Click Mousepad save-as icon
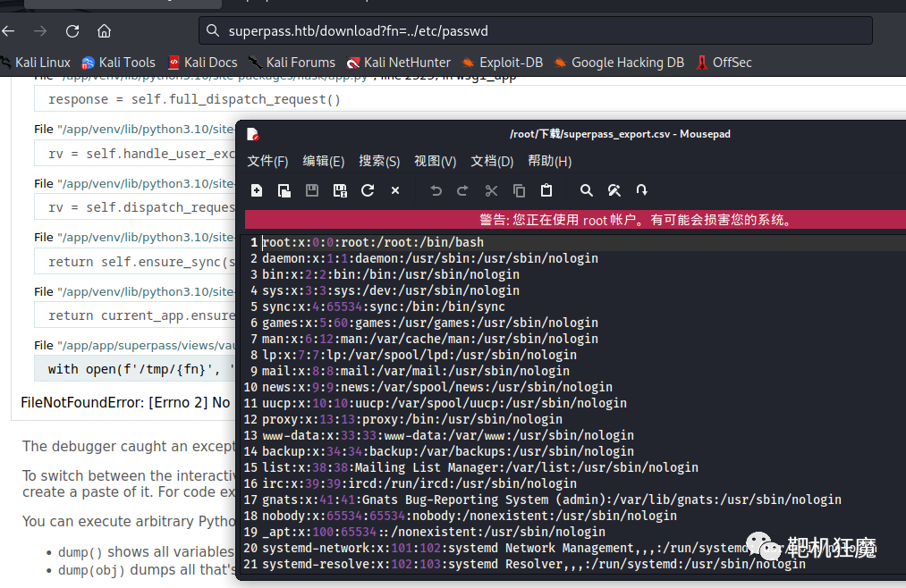 340,190
